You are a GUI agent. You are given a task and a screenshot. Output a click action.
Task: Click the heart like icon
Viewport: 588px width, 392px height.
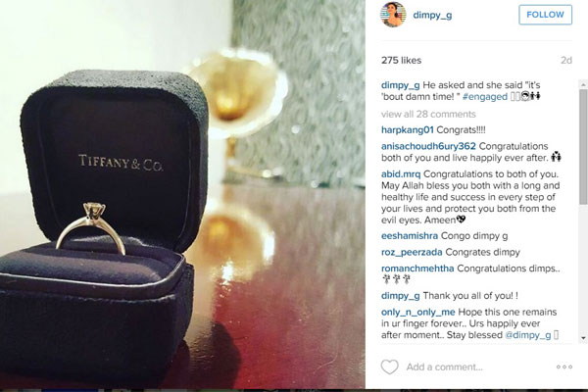pos(390,367)
